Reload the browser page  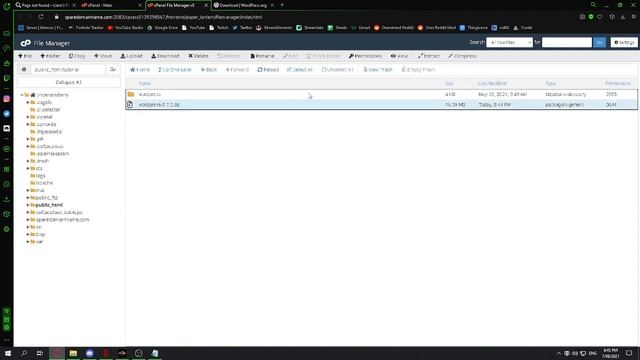(x=41, y=17)
